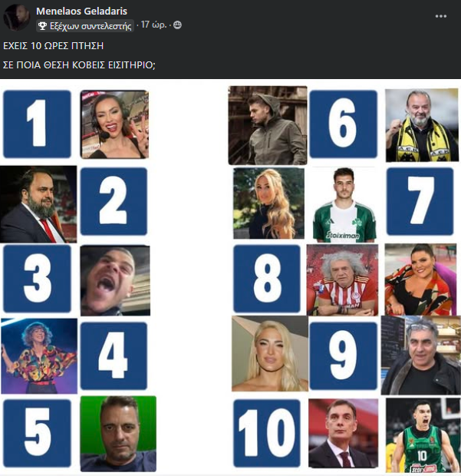Viewport: 461px width, 476px height.
Task: Open the three-dot post options menu
Action: (441, 16)
